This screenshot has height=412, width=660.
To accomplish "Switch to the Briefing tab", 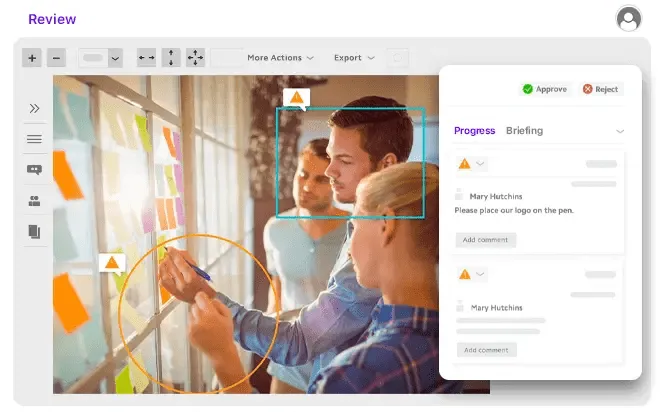I will tap(524, 131).
